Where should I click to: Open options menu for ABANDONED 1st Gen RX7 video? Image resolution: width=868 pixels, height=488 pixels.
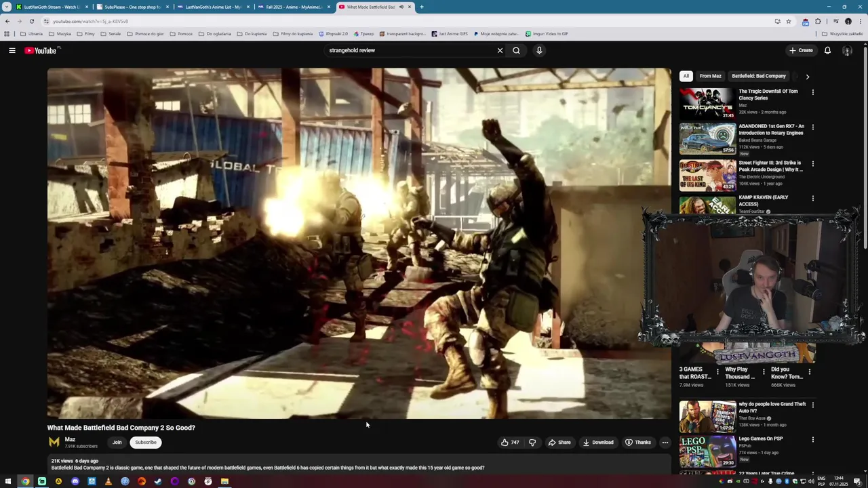[x=812, y=127]
